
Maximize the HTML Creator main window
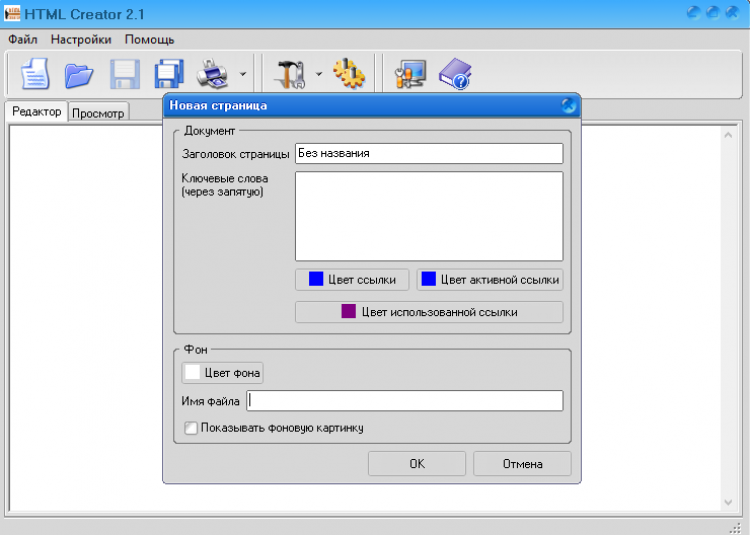click(713, 12)
